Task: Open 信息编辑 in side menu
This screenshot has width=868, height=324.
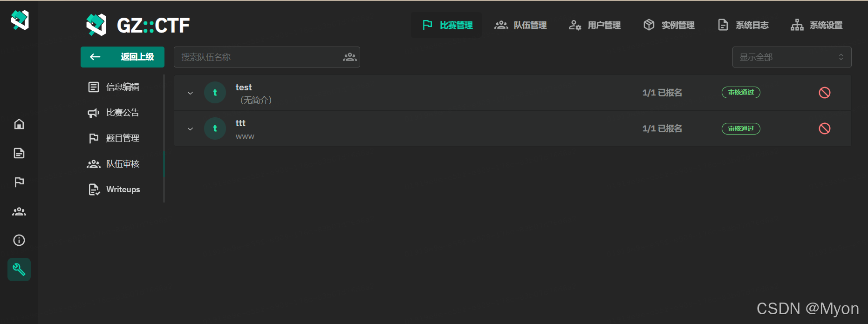Action: (122, 87)
